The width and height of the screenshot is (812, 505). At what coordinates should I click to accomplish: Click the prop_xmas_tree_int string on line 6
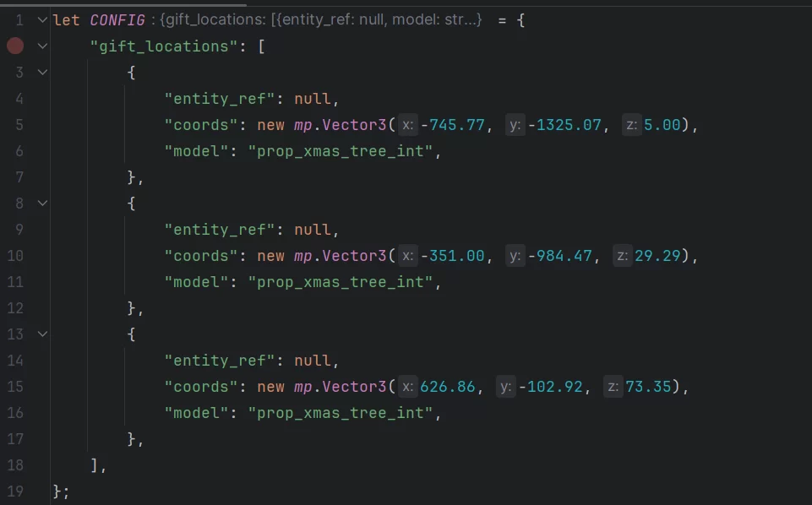341,150
